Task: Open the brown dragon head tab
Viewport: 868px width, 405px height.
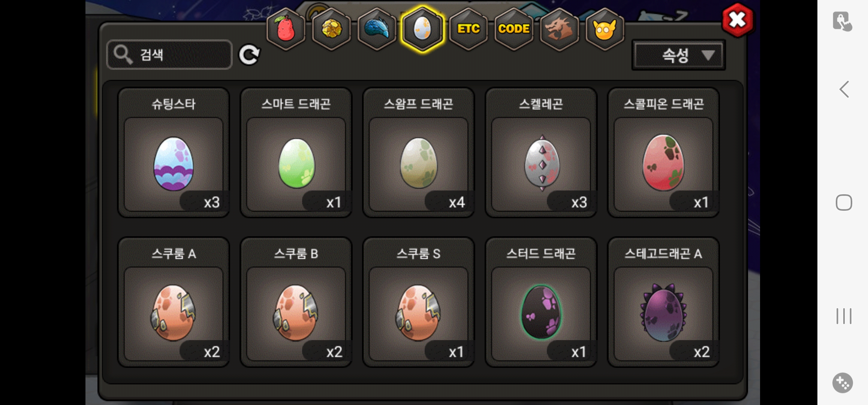Action: (559, 29)
